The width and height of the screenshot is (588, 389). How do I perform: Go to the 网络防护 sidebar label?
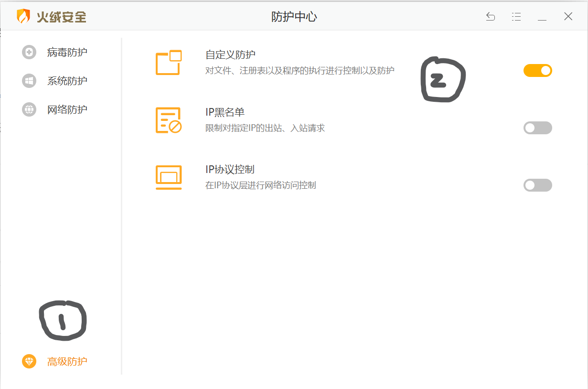pos(67,109)
